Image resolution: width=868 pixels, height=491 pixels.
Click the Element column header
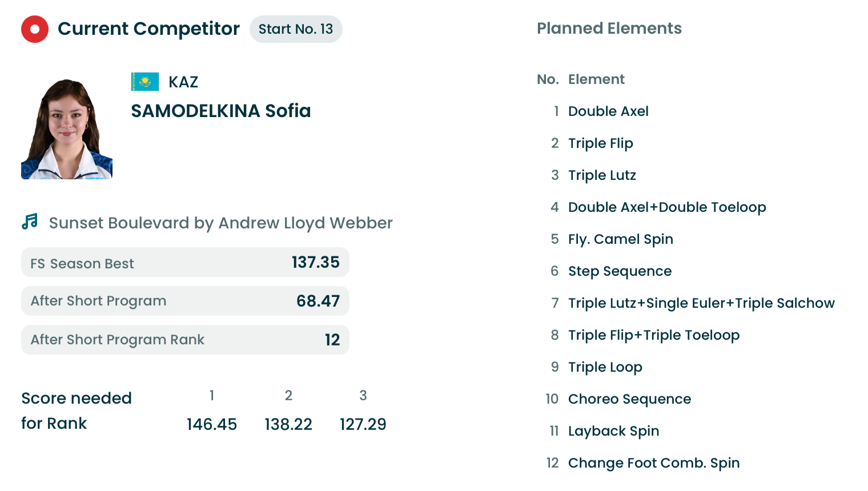click(596, 79)
